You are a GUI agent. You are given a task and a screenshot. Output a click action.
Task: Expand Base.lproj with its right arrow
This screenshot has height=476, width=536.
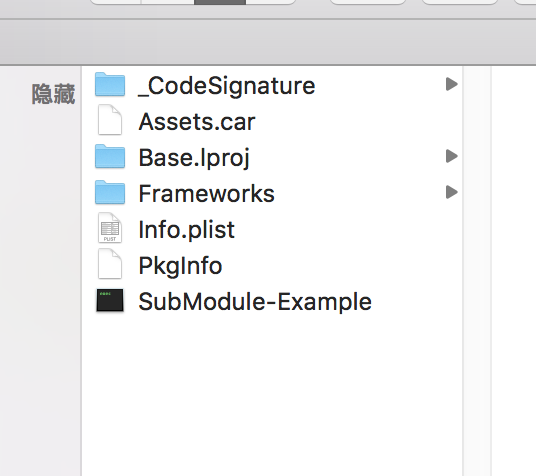pos(452,156)
